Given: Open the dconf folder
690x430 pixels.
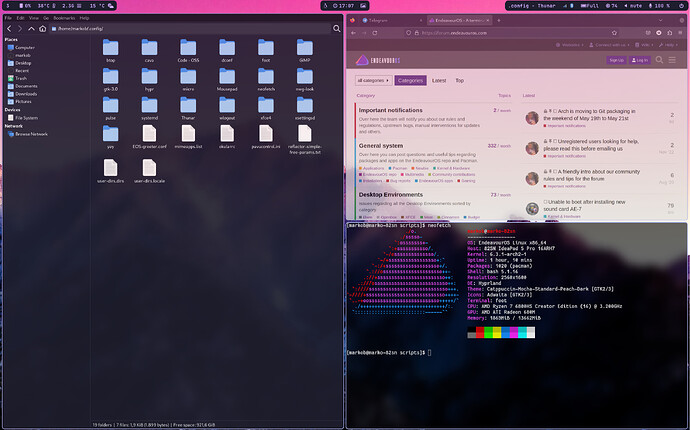Looking at the screenshot, I should tap(227, 51).
